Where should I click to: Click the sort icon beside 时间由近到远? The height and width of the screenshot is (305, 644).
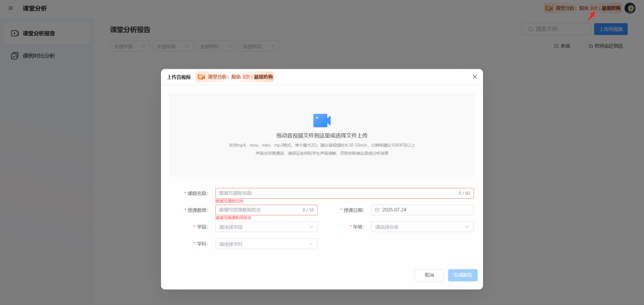point(590,46)
